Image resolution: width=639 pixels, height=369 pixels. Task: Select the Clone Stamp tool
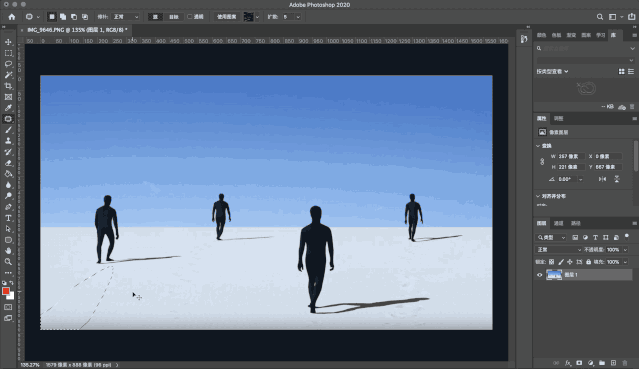[8, 141]
